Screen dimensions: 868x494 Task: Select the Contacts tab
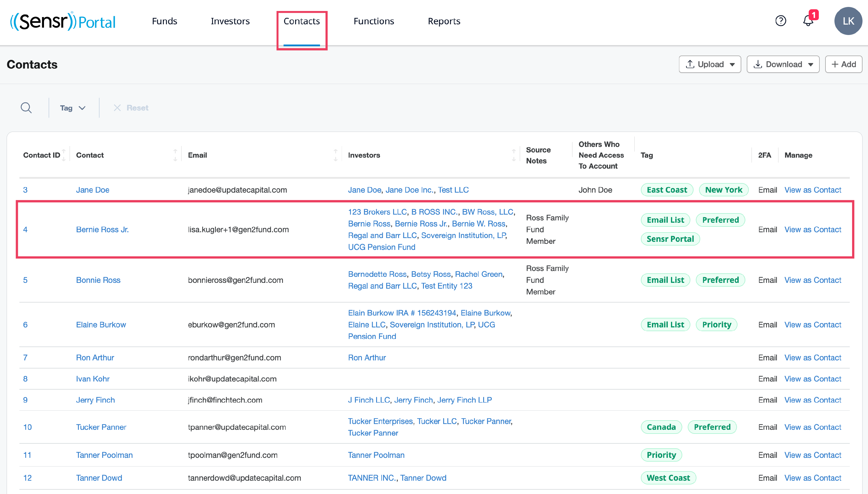coord(302,21)
